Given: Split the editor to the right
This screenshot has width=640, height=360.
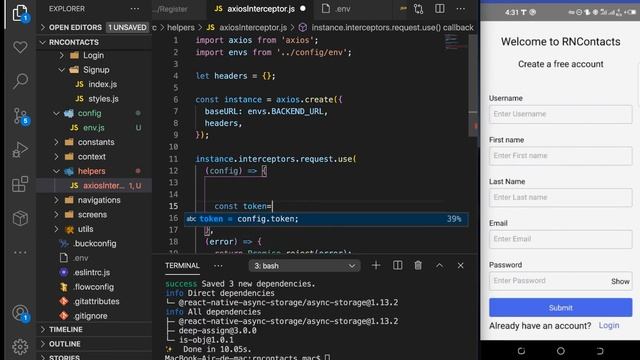Looking at the screenshot, I should coord(440,9).
